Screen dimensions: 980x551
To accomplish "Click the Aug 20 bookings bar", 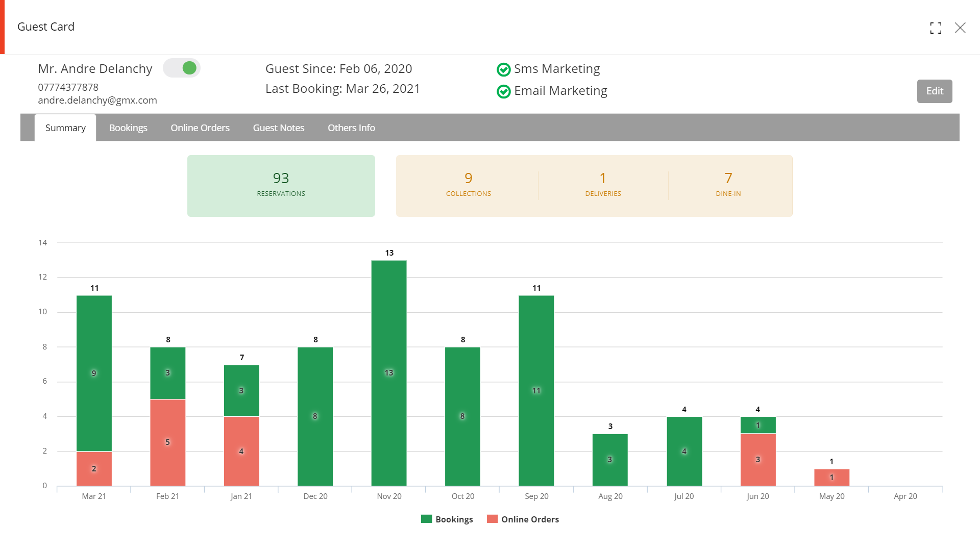I will [610, 460].
